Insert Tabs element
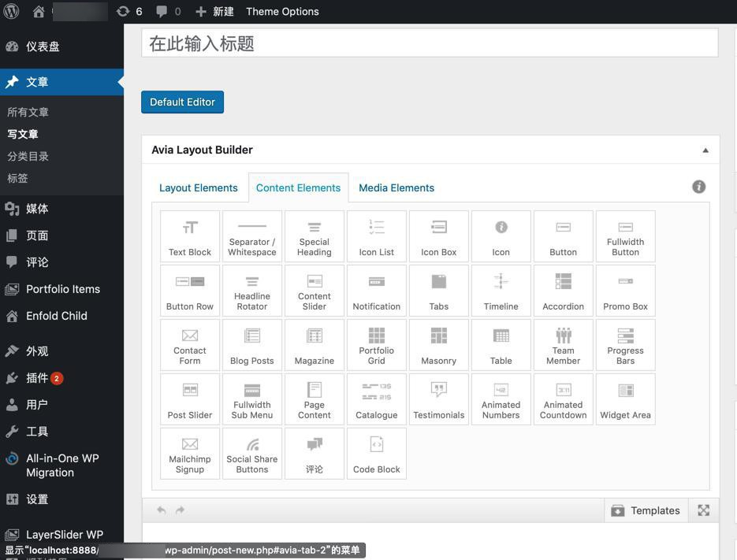 pyautogui.click(x=439, y=291)
